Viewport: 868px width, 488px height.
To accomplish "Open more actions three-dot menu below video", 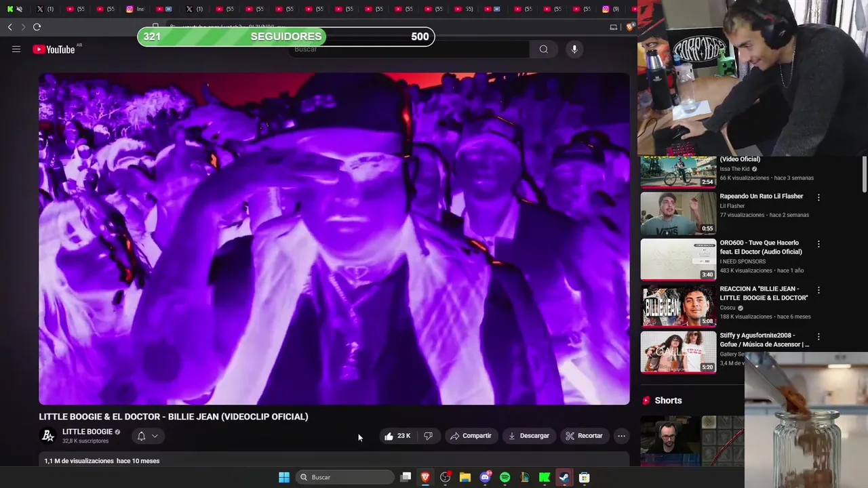I will pos(621,436).
